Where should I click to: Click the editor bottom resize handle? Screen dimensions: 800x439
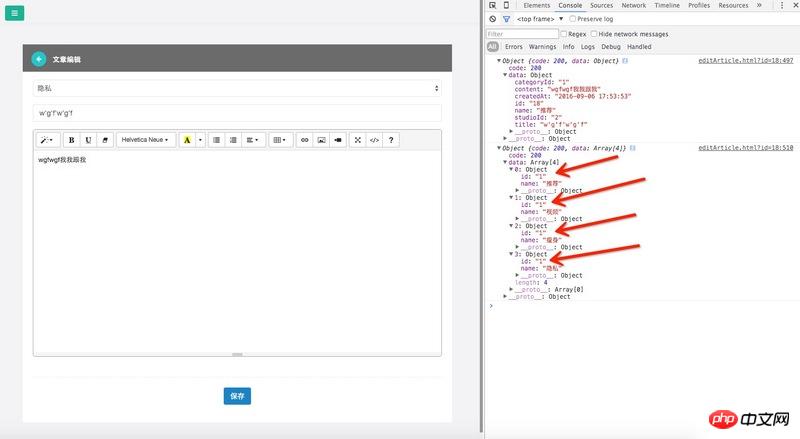tap(237, 354)
